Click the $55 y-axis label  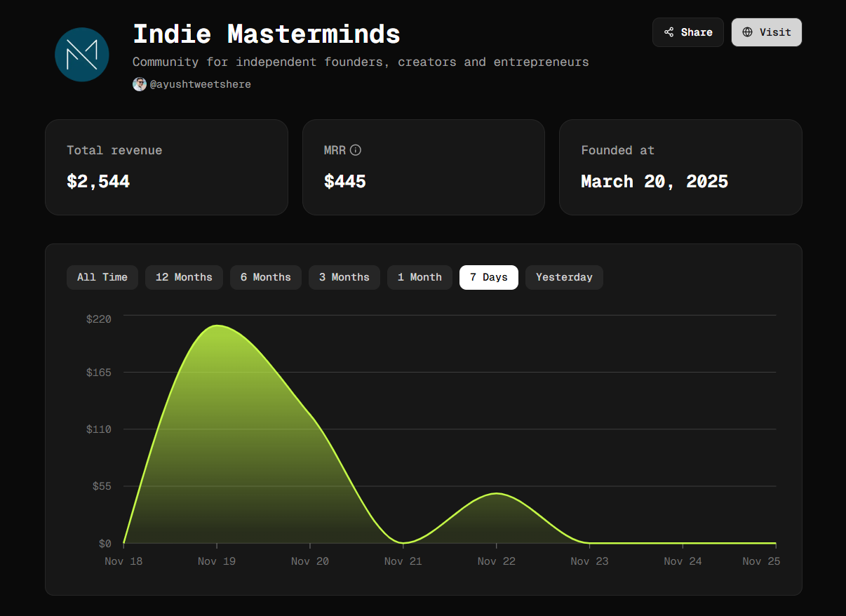(102, 486)
